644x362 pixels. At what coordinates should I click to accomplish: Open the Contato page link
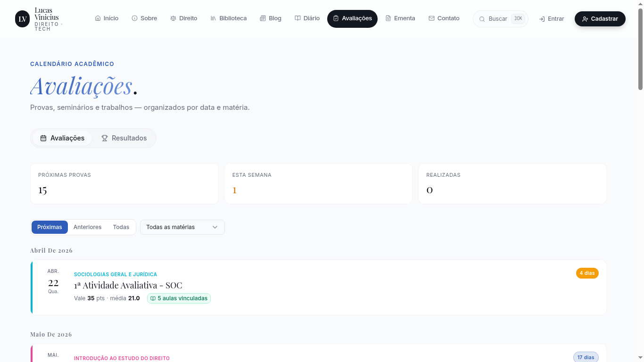[444, 18]
